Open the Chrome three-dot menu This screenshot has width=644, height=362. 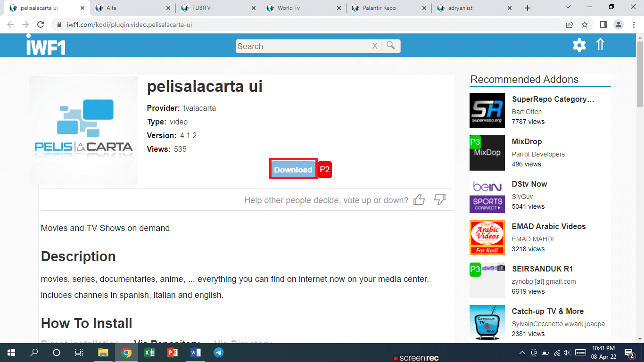[x=634, y=25]
